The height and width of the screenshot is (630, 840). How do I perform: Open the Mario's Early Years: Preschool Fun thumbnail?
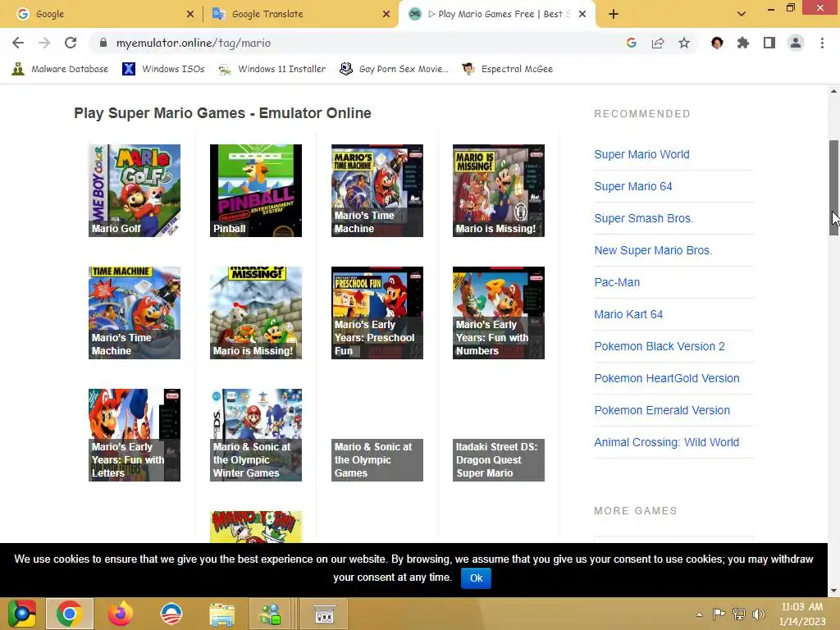coord(377,313)
